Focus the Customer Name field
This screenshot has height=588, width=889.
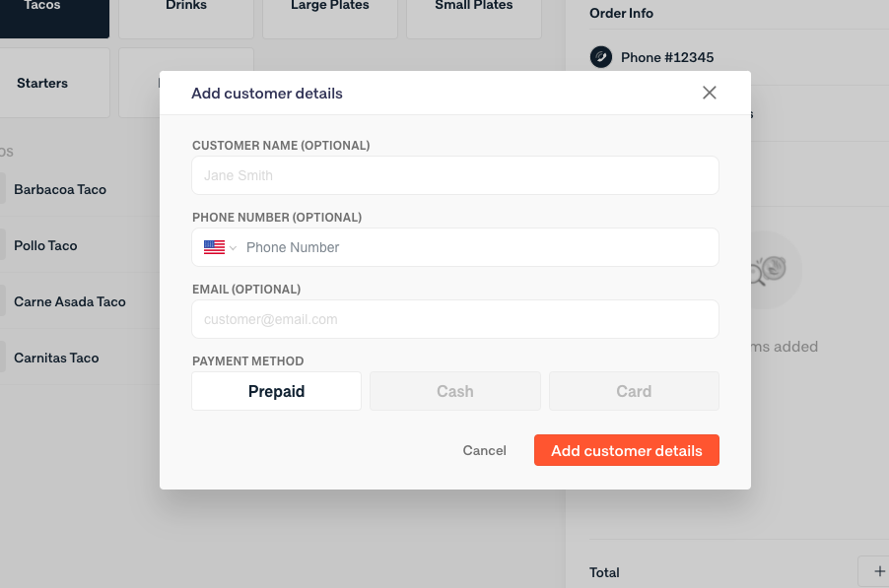click(x=455, y=175)
